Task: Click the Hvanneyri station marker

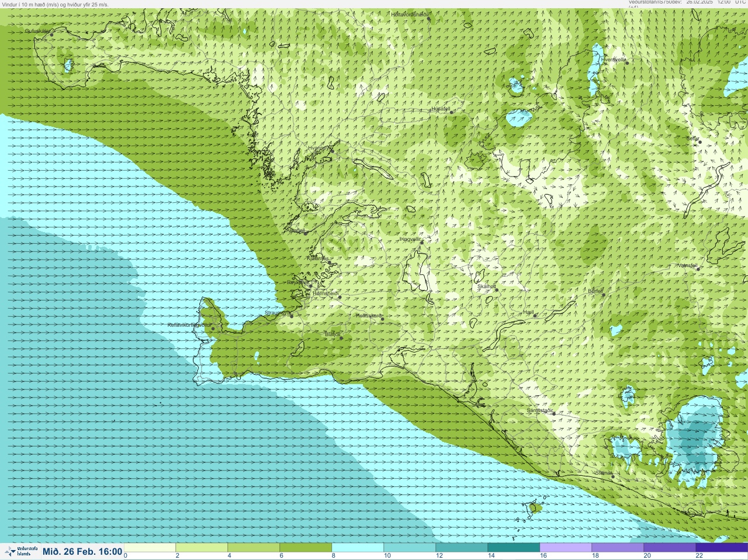Action: point(332,151)
